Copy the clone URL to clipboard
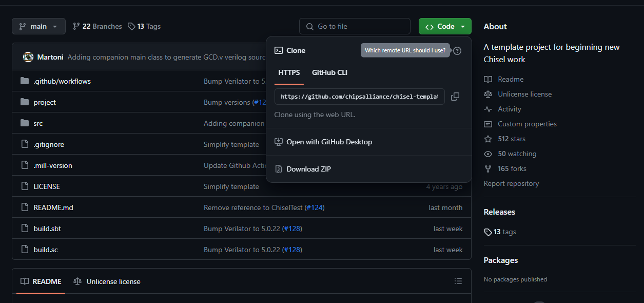This screenshot has height=303, width=644. pyautogui.click(x=455, y=97)
